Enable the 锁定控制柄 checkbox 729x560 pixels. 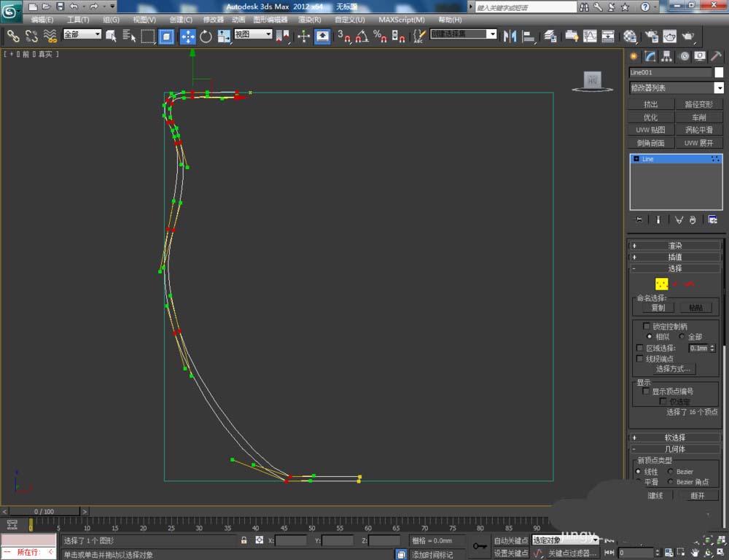pyautogui.click(x=646, y=327)
